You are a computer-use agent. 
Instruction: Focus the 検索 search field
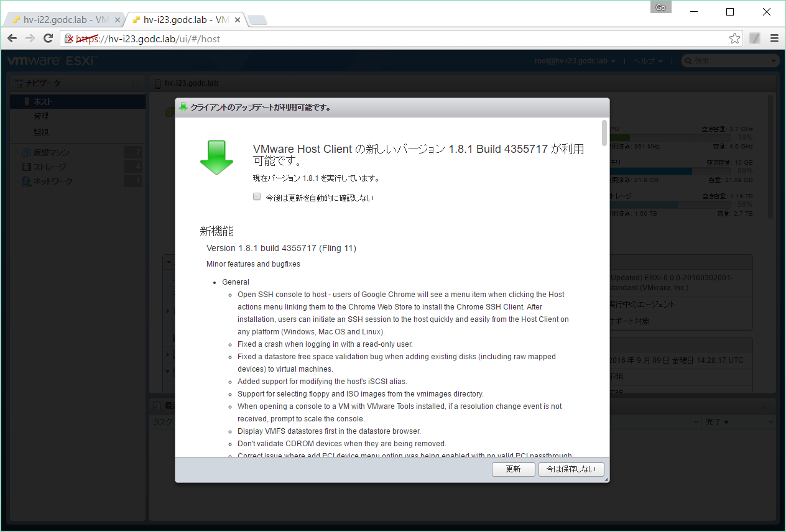[x=731, y=61]
